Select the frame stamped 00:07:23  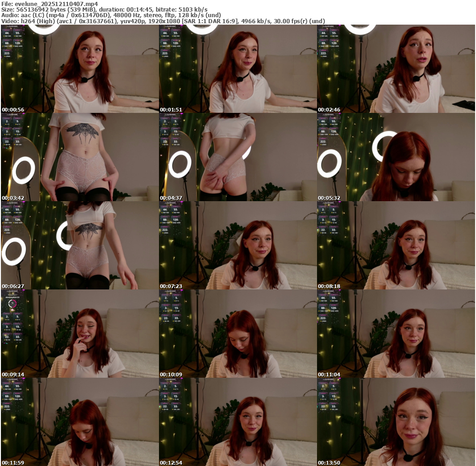point(238,245)
